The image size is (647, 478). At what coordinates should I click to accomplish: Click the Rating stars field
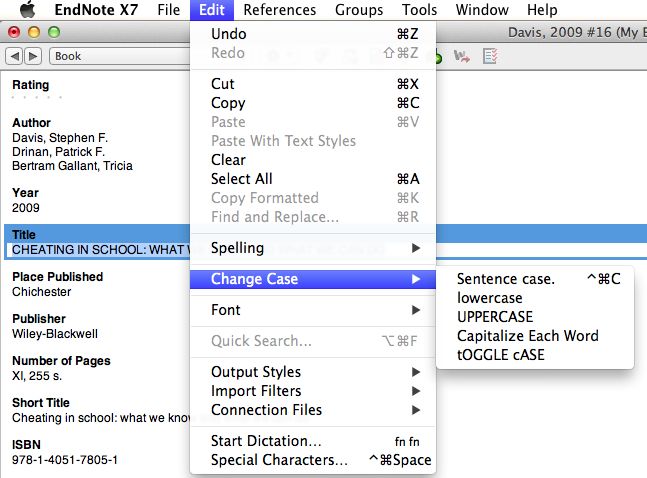37,97
